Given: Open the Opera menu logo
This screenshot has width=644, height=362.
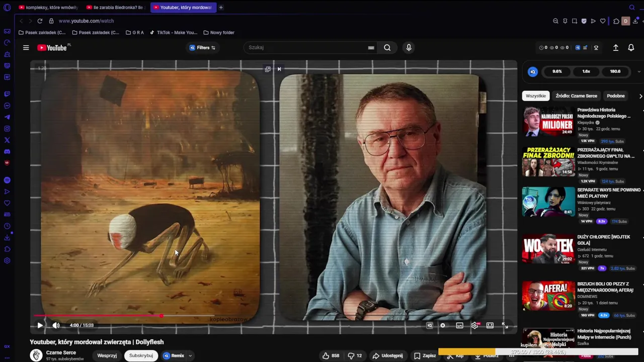Looking at the screenshot, I should point(7,8).
